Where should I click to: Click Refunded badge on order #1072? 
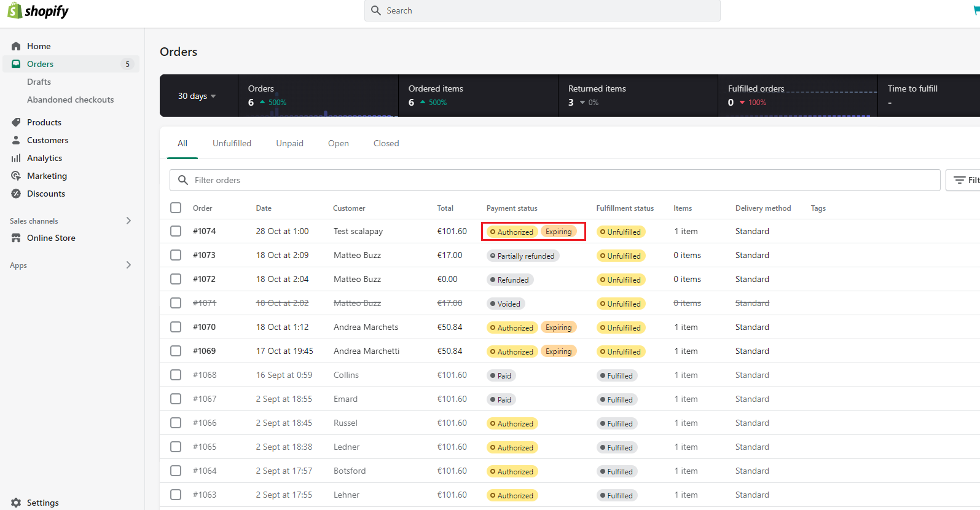pyautogui.click(x=510, y=280)
